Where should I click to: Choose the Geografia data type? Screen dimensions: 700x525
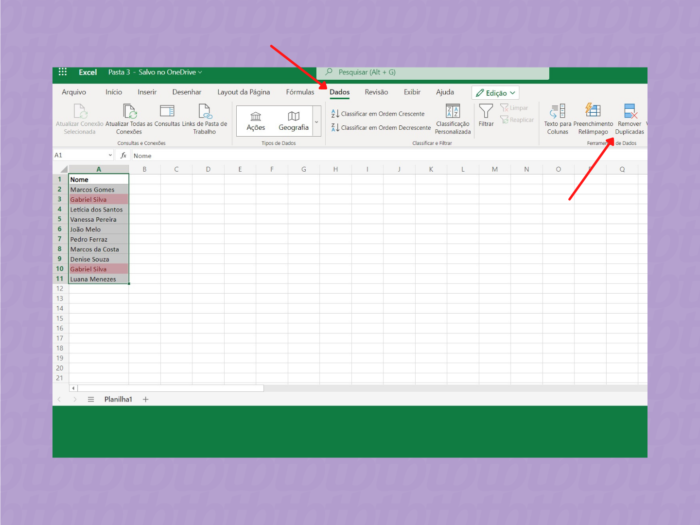293,121
